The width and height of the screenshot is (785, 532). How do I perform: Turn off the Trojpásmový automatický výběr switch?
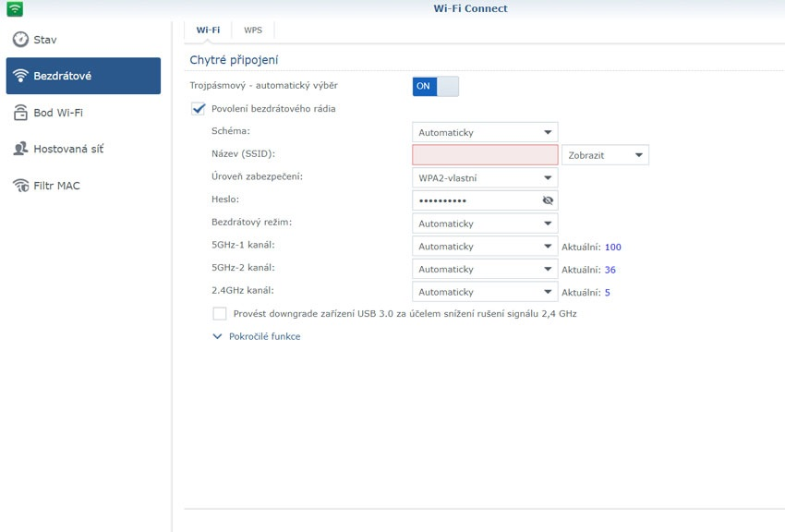(436, 86)
